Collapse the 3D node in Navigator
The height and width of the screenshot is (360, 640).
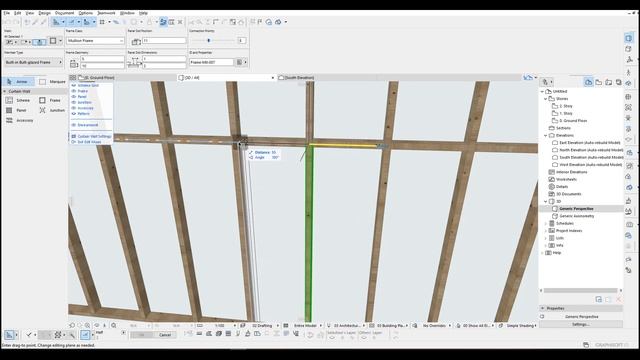point(545,201)
